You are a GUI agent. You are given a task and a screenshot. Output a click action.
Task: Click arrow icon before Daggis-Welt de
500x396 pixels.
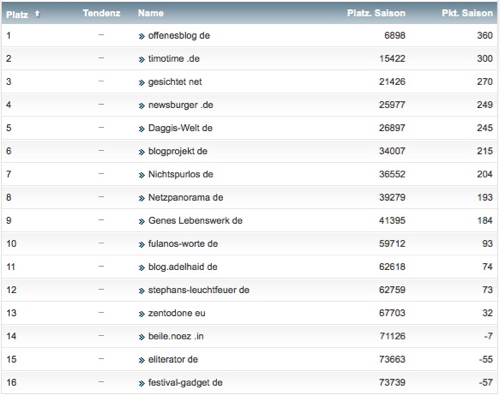pos(142,129)
